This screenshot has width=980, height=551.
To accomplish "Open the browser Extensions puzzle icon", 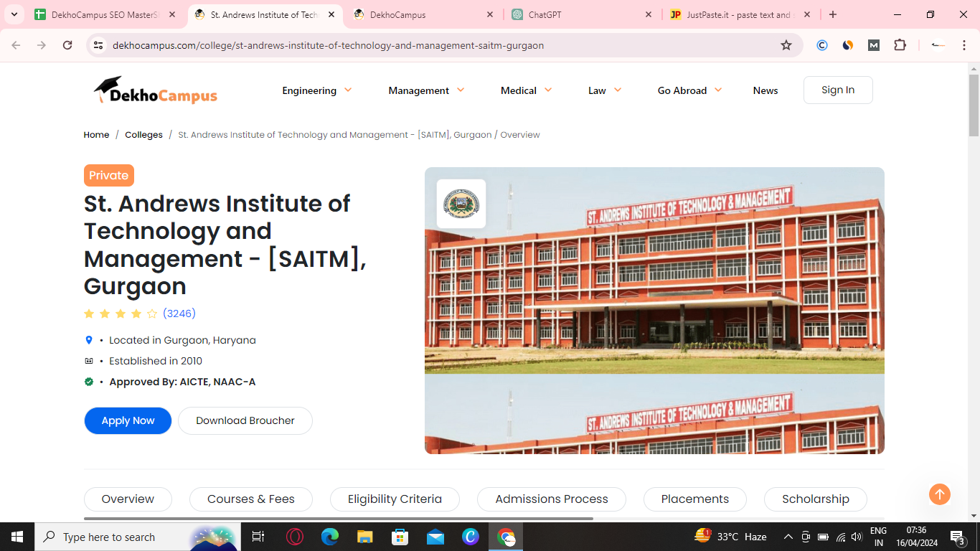I will click(900, 45).
